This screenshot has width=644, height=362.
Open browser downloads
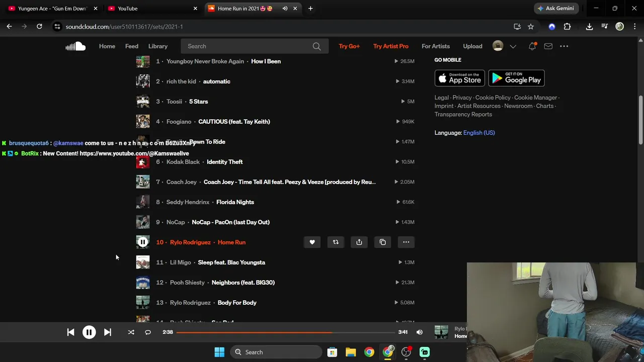click(589, 27)
